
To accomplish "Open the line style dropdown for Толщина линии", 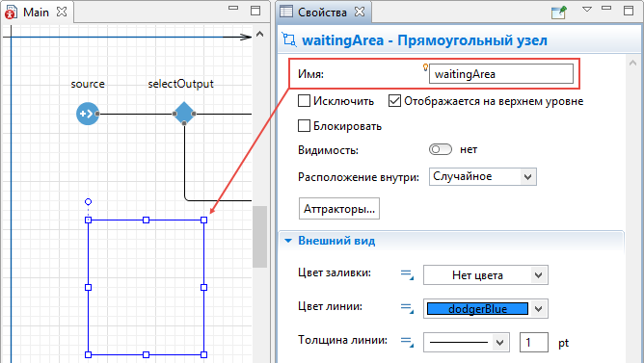I will [467, 342].
